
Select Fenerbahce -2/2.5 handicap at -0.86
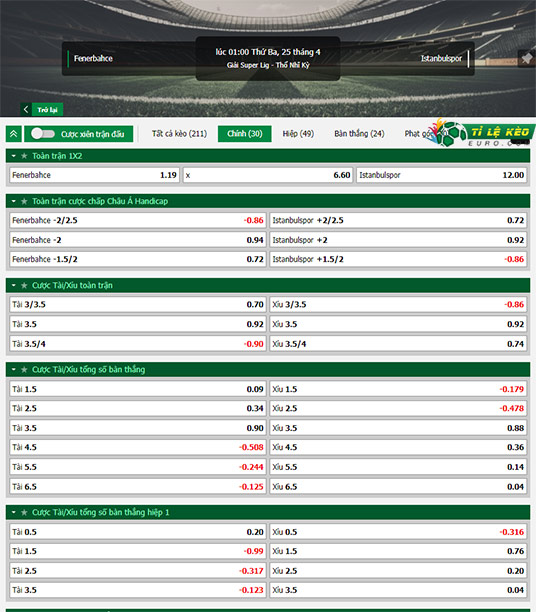click(x=138, y=221)
